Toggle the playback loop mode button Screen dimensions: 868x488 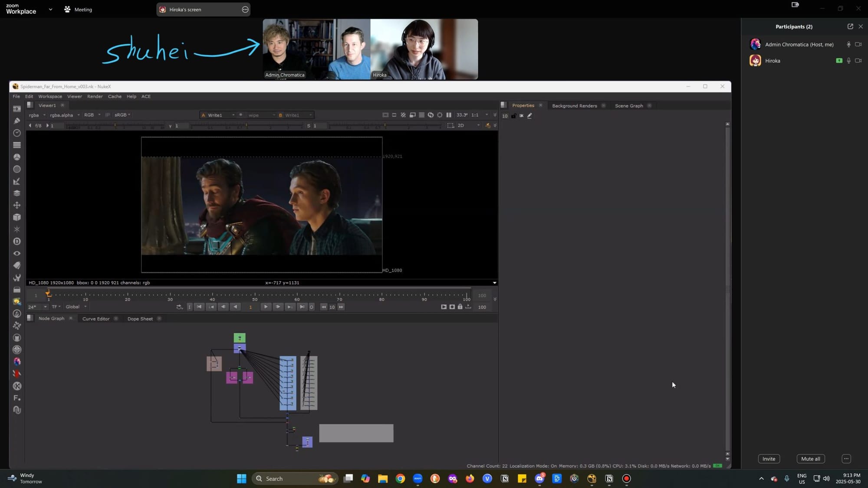pos(179,307)
